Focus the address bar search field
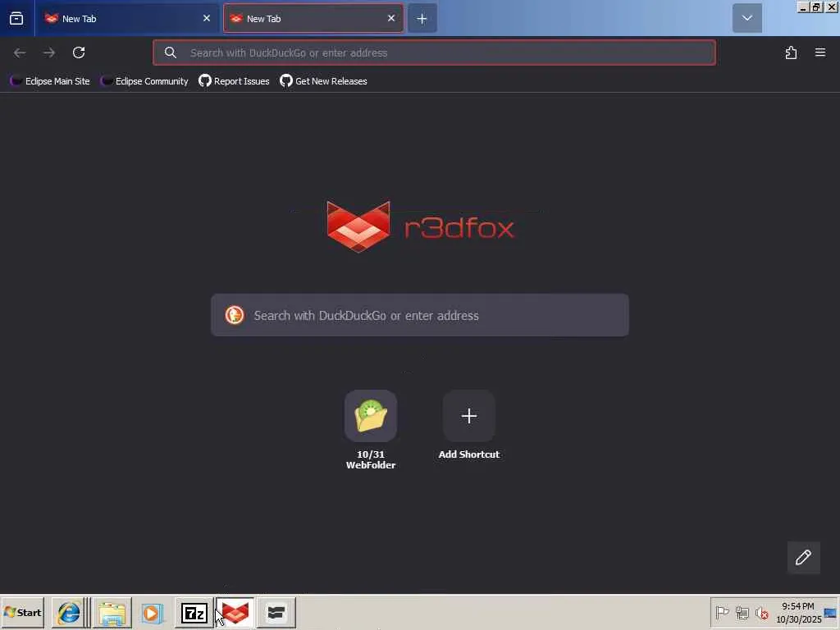Image resolution: width=840 pixels, height=630 pixels. click(x=434, y=52)
